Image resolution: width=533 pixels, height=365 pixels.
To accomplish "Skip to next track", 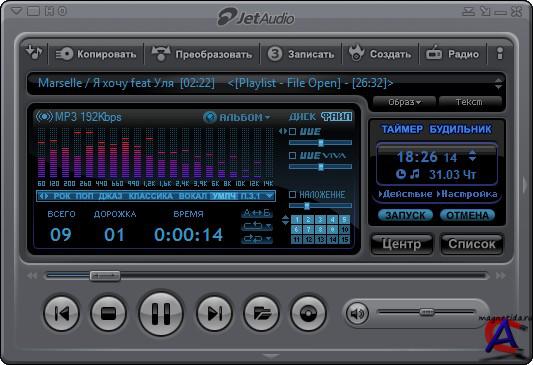I will tap(214, 313).
